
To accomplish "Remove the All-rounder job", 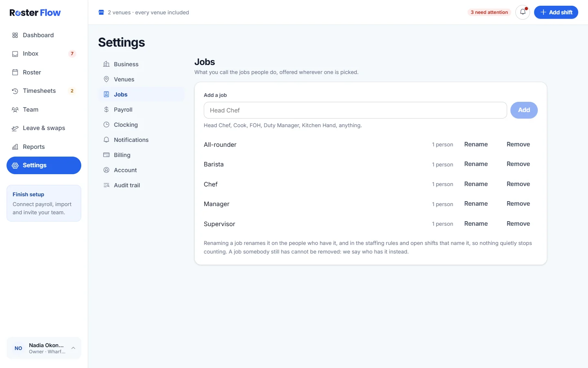I will [518, 144].
